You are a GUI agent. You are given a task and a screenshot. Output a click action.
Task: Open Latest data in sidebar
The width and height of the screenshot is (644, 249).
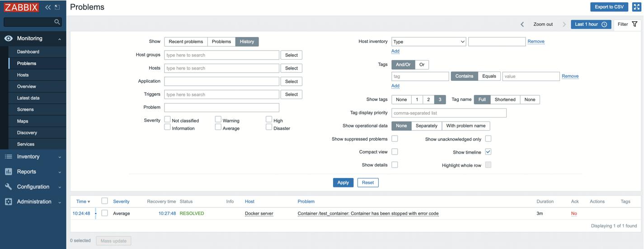pos(28,98)
